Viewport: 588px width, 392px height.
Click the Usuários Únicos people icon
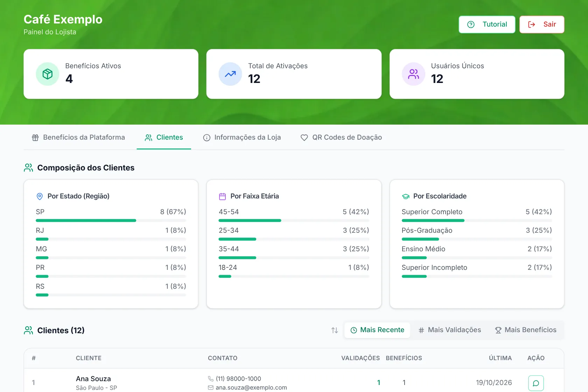pyautogui.click(x=413, y=74)
